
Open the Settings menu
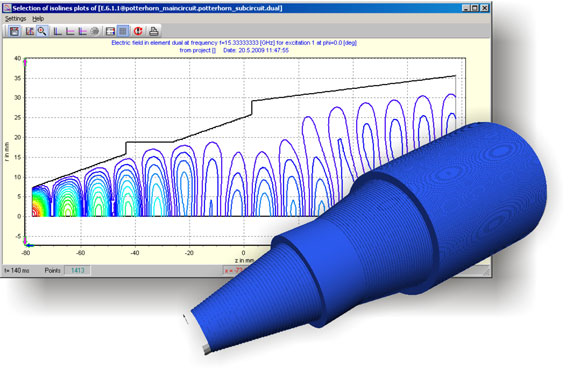coord(15,19)
